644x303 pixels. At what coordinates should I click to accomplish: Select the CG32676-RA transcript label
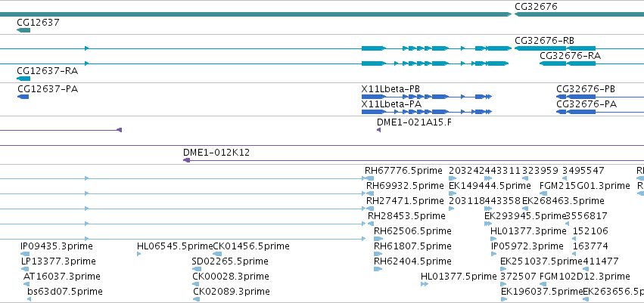pos(570,56)
